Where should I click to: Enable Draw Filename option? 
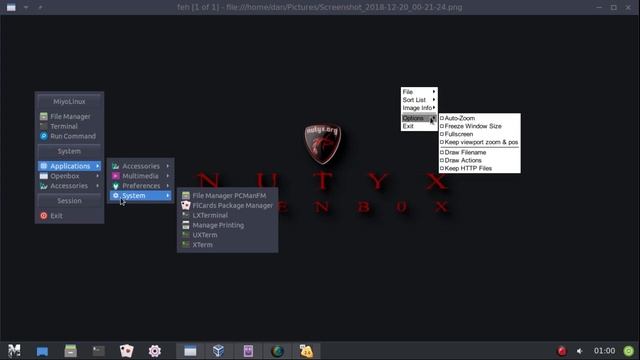(x=480, y=152)
